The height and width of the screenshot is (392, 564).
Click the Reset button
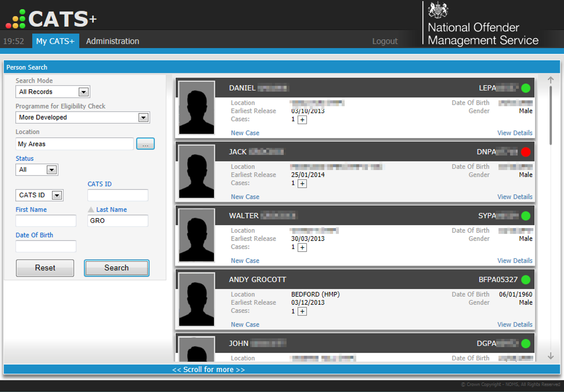[45, 268]
